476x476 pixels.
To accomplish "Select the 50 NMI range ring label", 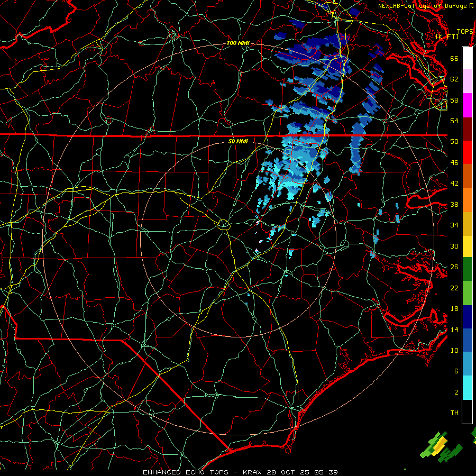I will pos(238,141).
